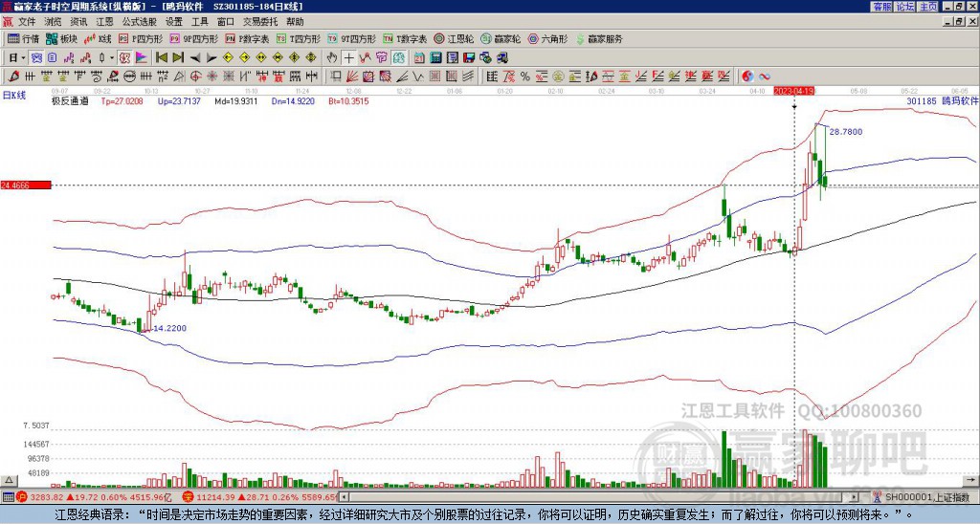Open candlestick style dropdown arrow
The height and width of the screenshot is (524, 980).
coord(112,58)
